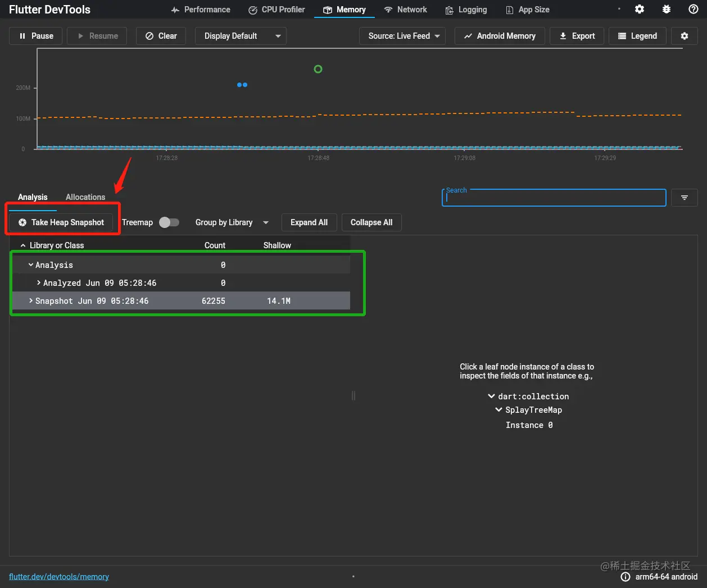Take a heap snapshot
Screen dimensions: 707x588
[x=61, y=222]
